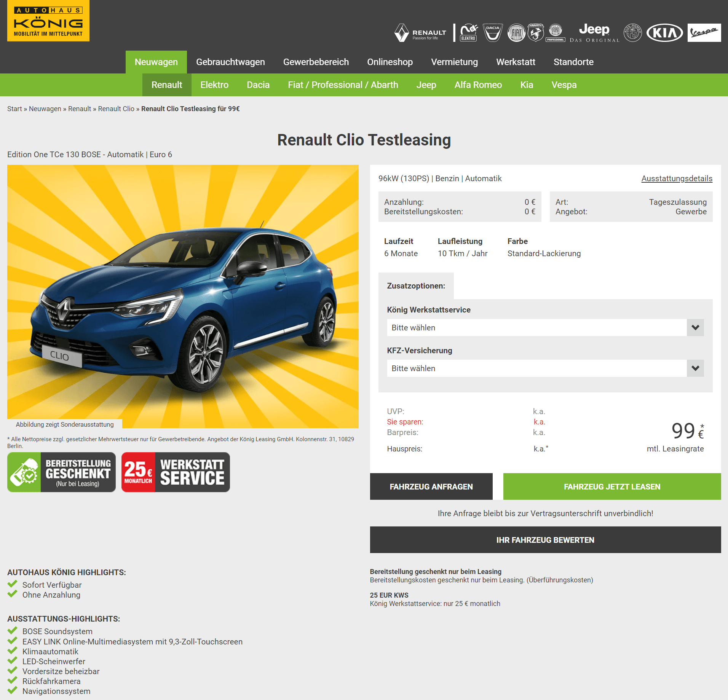Click the 'Tageszulassung' Art value
The height and width of the screenshot is (700, 728).
pyautogui.click(x=678, y=202)
